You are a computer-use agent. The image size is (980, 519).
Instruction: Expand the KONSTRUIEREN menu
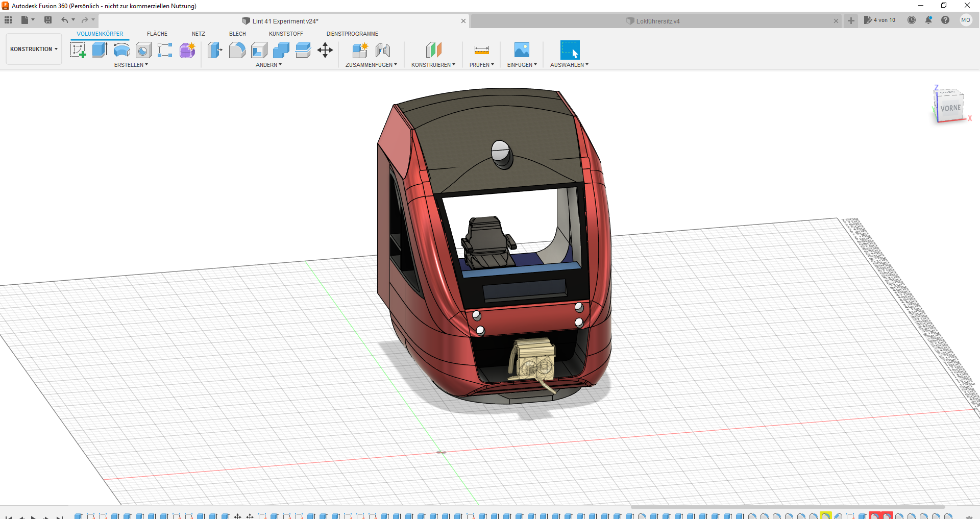433,65
